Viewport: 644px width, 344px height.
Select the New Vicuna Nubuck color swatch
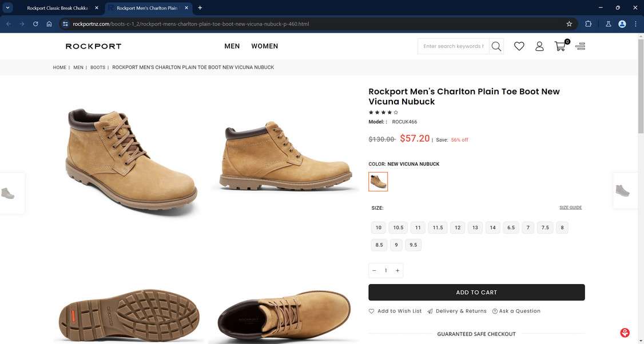378,182
